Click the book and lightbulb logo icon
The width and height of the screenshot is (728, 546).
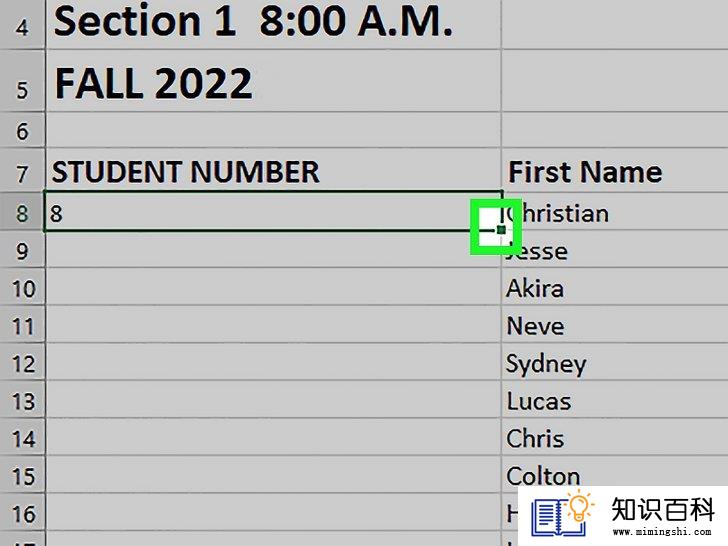click(x=562, y=514)
